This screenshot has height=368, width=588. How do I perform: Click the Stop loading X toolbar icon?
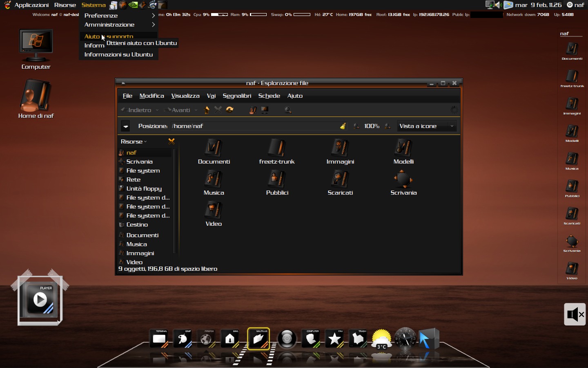coord(218,110)
